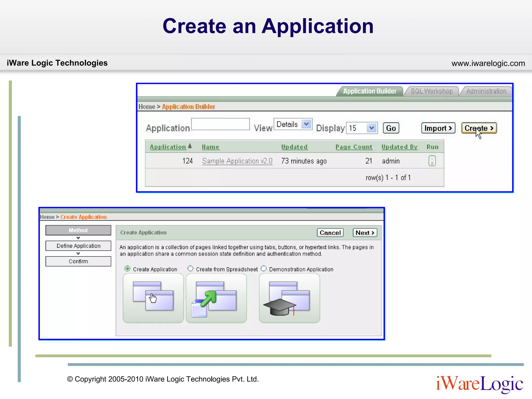The image size is (532, 399).
Task: Open the View Details dropdown
Action: 293,124
